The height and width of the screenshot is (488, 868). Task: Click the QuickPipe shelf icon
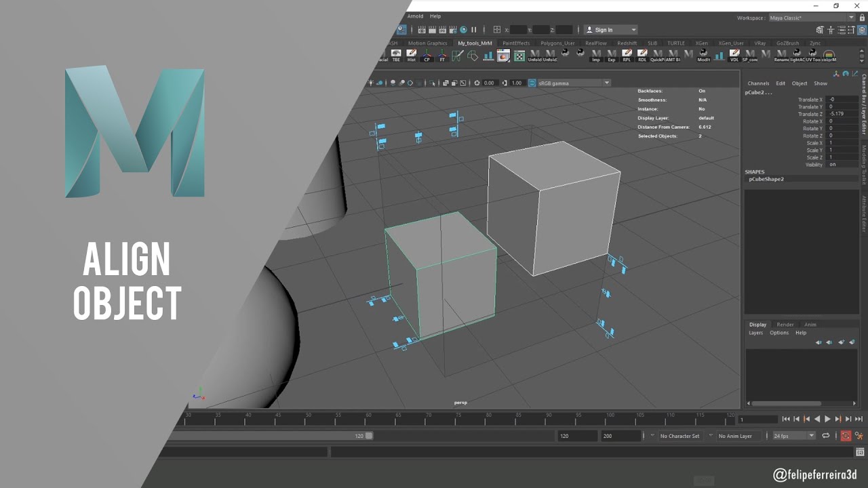(658, 55)
